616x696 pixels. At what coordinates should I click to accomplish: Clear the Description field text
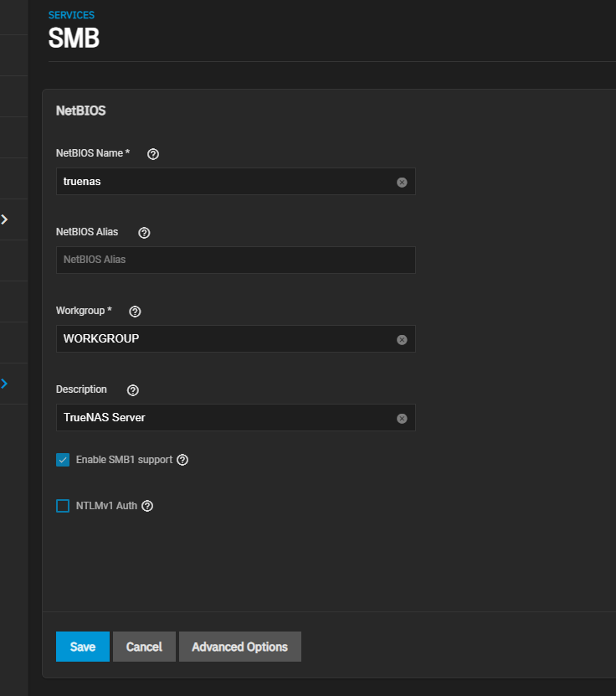(x=402, y=418)
